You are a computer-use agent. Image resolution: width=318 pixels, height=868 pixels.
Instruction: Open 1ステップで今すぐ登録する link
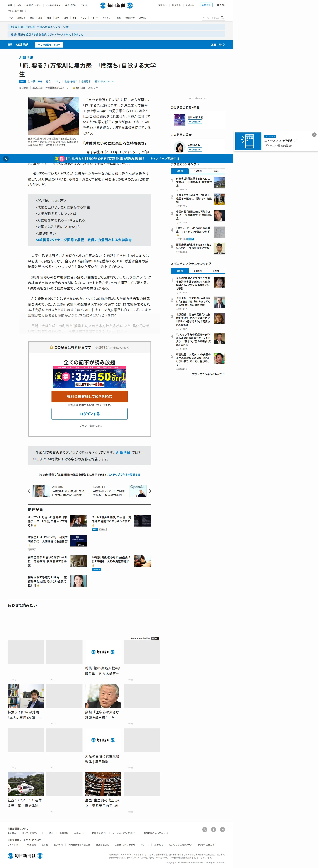point(124,474)
